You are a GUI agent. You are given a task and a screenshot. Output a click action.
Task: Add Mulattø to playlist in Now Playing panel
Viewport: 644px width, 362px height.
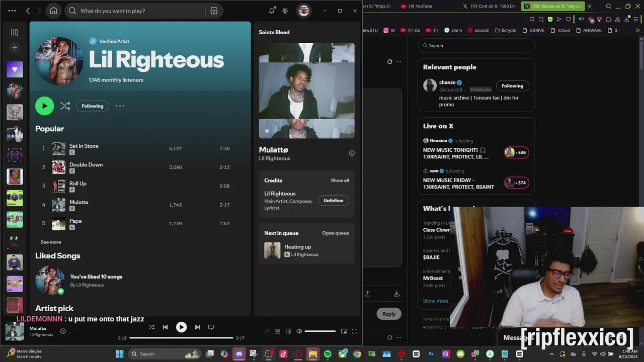(x=352, y=153)
